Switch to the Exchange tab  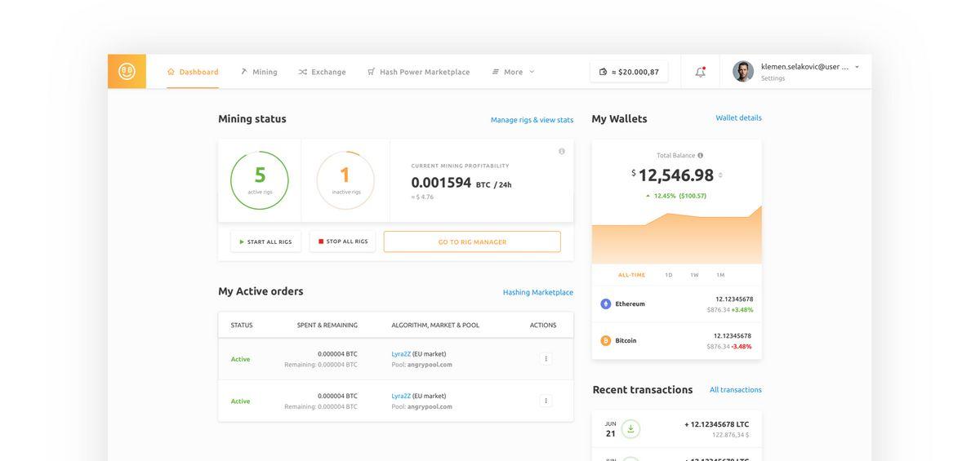[x=322, y=72]
